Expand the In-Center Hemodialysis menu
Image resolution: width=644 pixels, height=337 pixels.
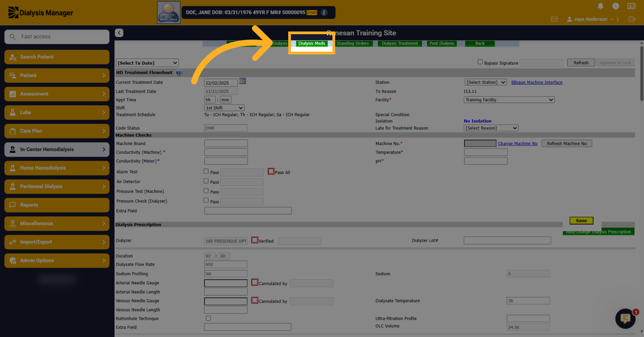57,149
